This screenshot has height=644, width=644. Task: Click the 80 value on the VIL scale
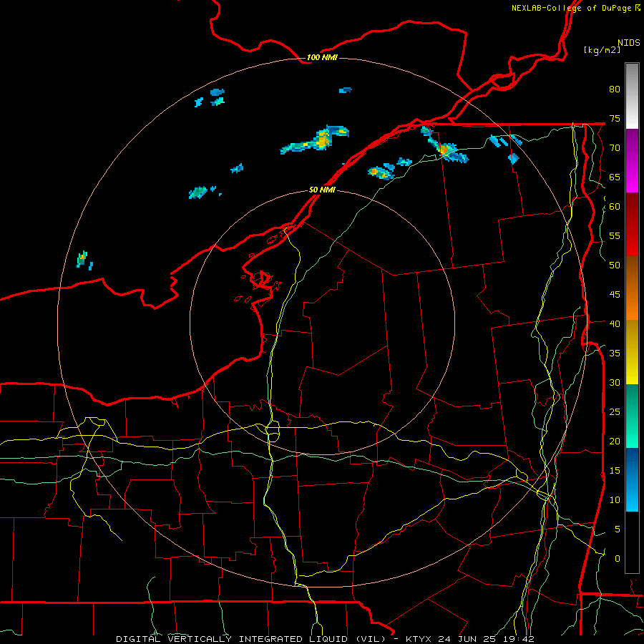615,89
